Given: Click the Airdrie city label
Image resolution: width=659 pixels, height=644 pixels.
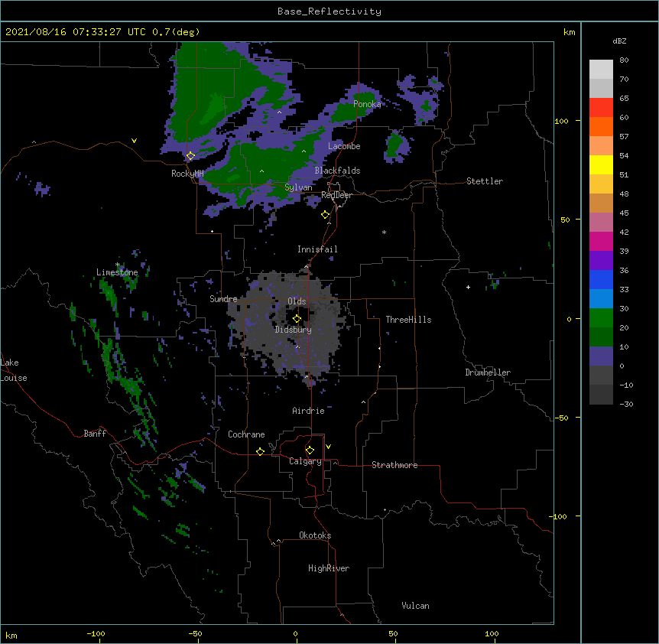Looking at the screenshot, I should (309, 411).
